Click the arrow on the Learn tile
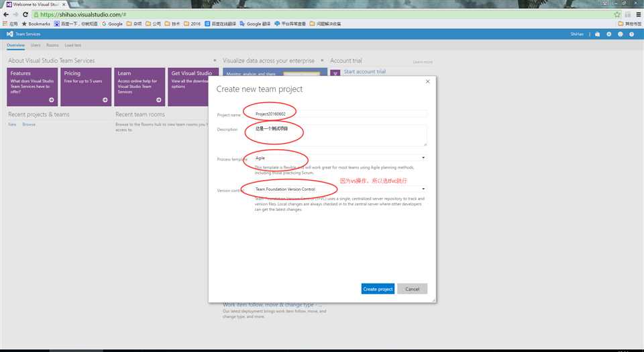Image resolution: width=644 pixels, height=352 pixels. tap(159, 100)
